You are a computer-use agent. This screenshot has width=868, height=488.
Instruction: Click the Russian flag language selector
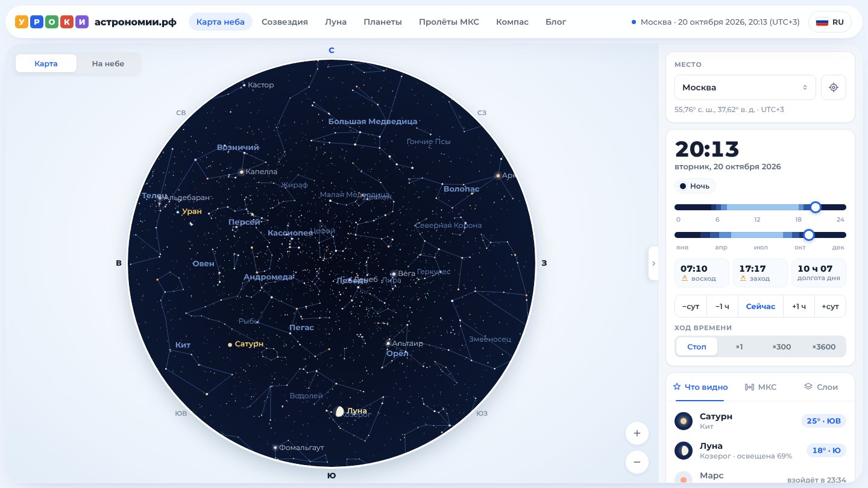(830, 22)
